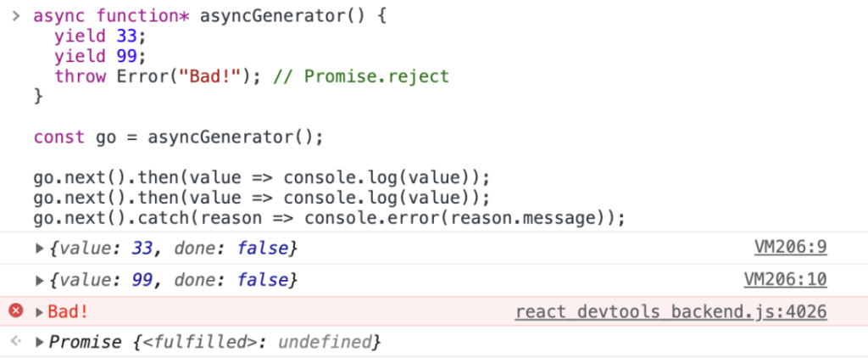Click the go.next().catch line
The width and height of the screenshot is (868, 358).
tap(330, 218)
